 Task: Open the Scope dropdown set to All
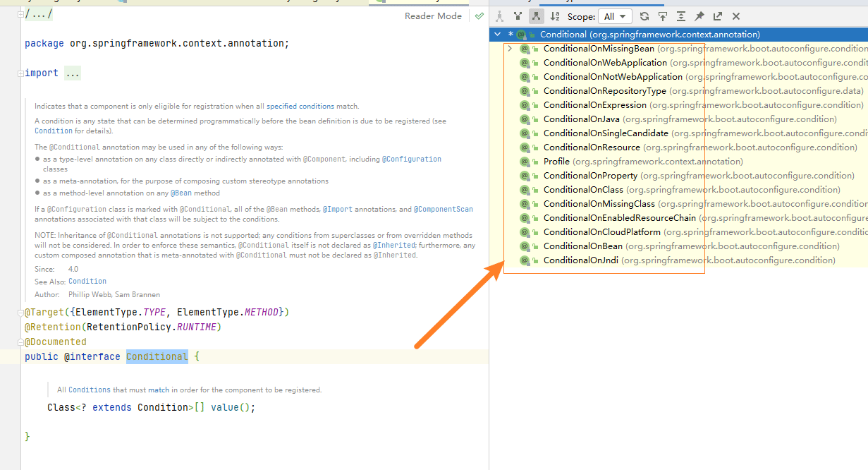[615, 16]
